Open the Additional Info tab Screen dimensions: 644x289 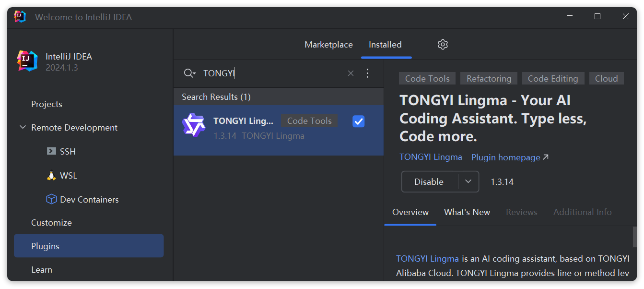583,212
